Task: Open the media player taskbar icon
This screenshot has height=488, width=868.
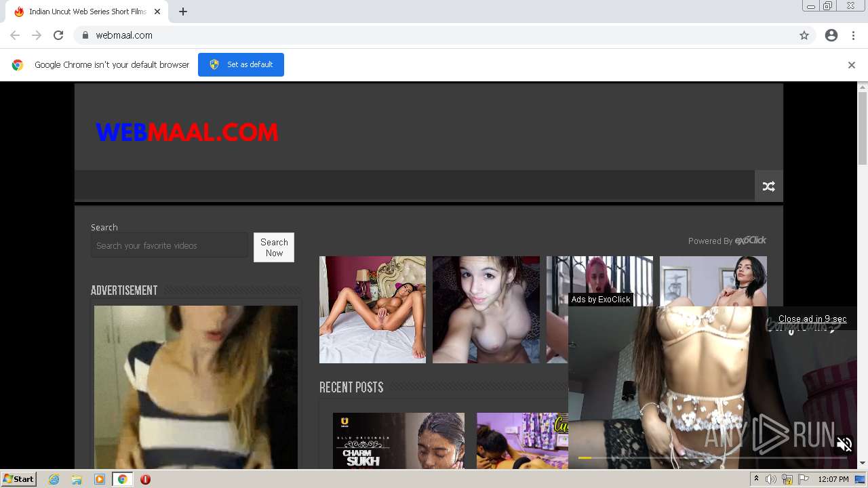Action: tap(100, 479)
